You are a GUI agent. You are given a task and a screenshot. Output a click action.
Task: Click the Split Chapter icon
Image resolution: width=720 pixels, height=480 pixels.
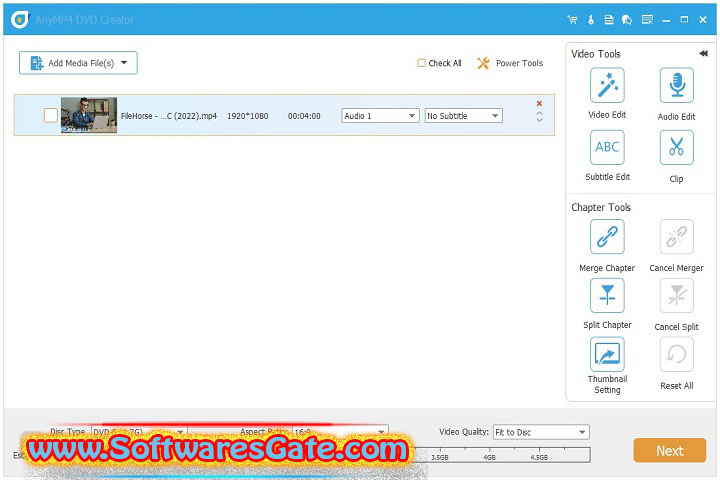click(x=607, y=295)
